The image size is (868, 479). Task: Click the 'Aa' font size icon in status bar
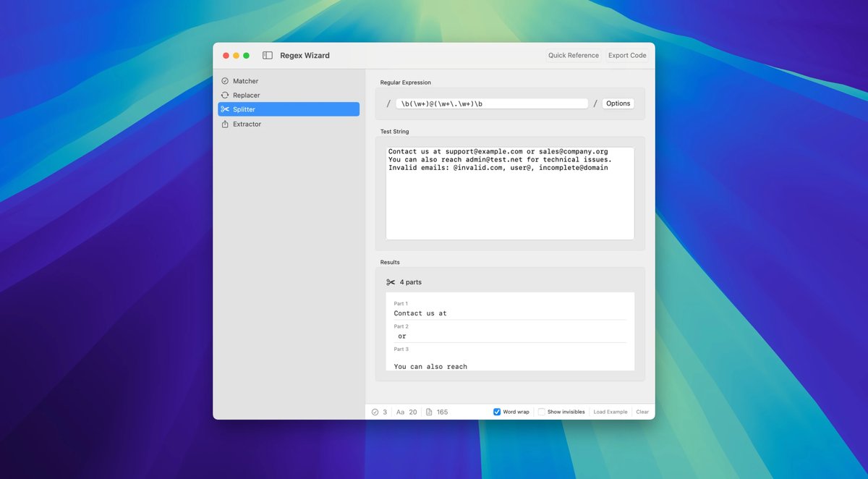coord(400,412)
